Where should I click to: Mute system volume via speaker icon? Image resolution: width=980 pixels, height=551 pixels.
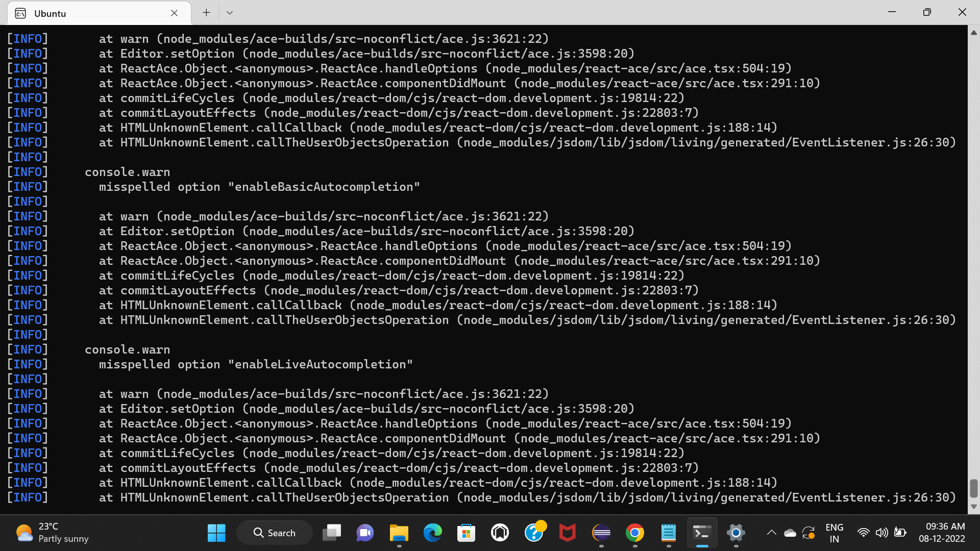(x=882, y=533)
